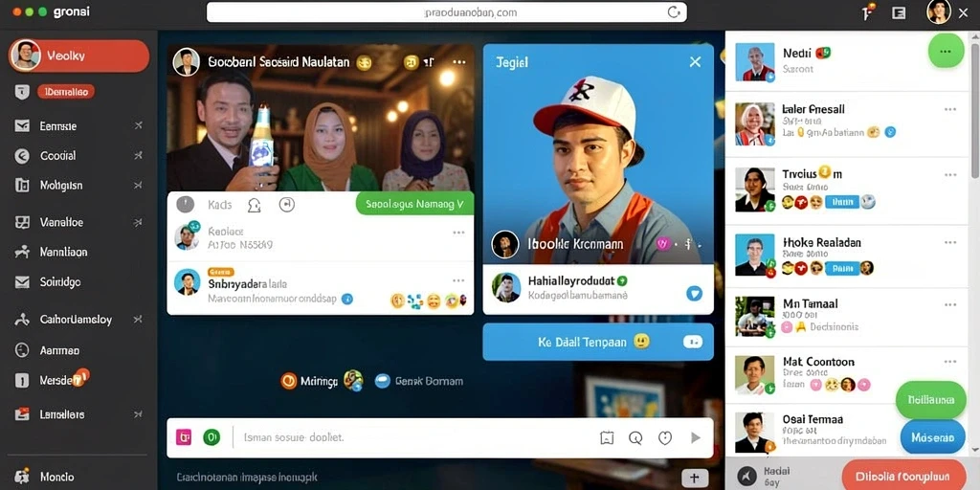Screen dimensions: 980x490
Task: Click the message input field
Action: [x=412, y=437]
